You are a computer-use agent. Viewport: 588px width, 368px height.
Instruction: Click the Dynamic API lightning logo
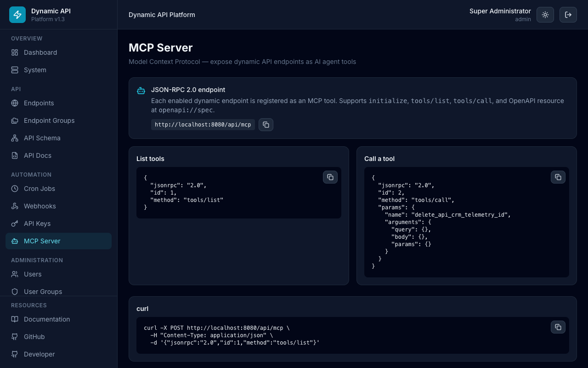(x=17, y=15)
